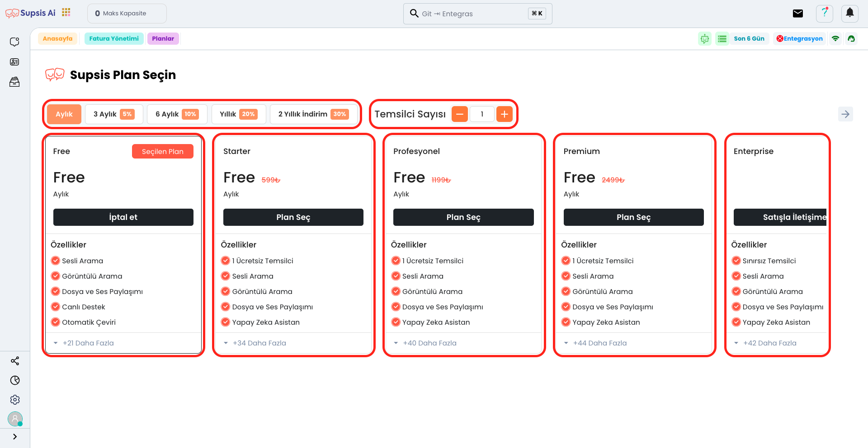Click Plan Seç on the Starter plan
The image size is (868, 448).
tap(293, 217)
